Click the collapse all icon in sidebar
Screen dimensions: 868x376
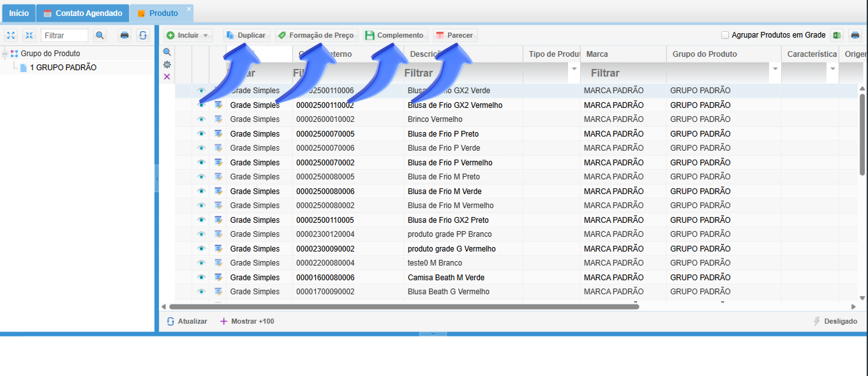[29, 35]
